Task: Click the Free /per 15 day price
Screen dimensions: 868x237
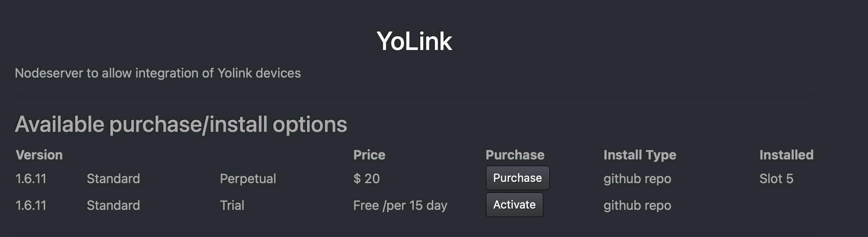Action: coord(400,206)
